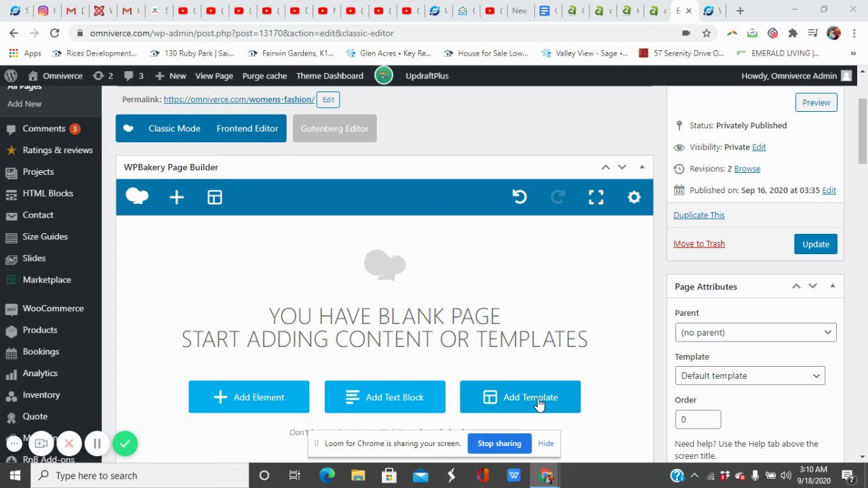Open Loom more options dots

point(14,444)
